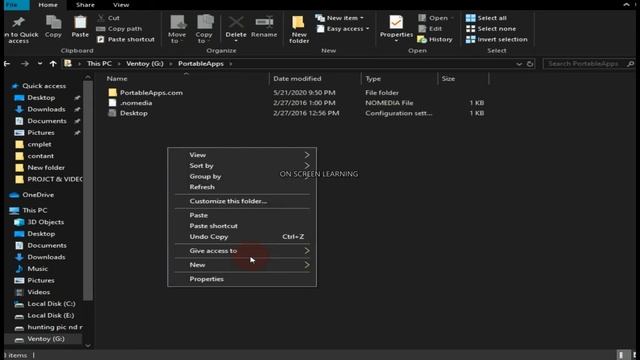Create a New folder from the ribbon

coord(299,29)
